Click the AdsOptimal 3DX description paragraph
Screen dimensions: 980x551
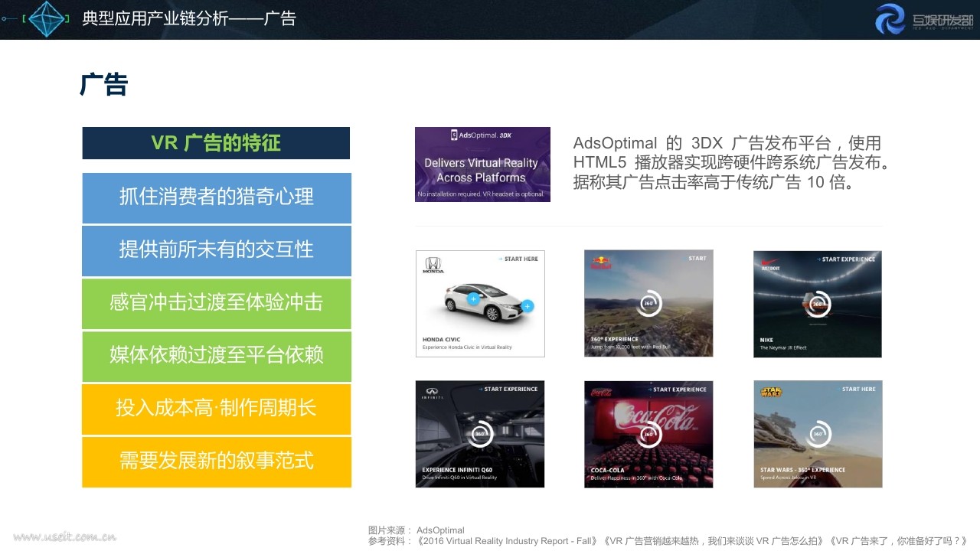733,163
